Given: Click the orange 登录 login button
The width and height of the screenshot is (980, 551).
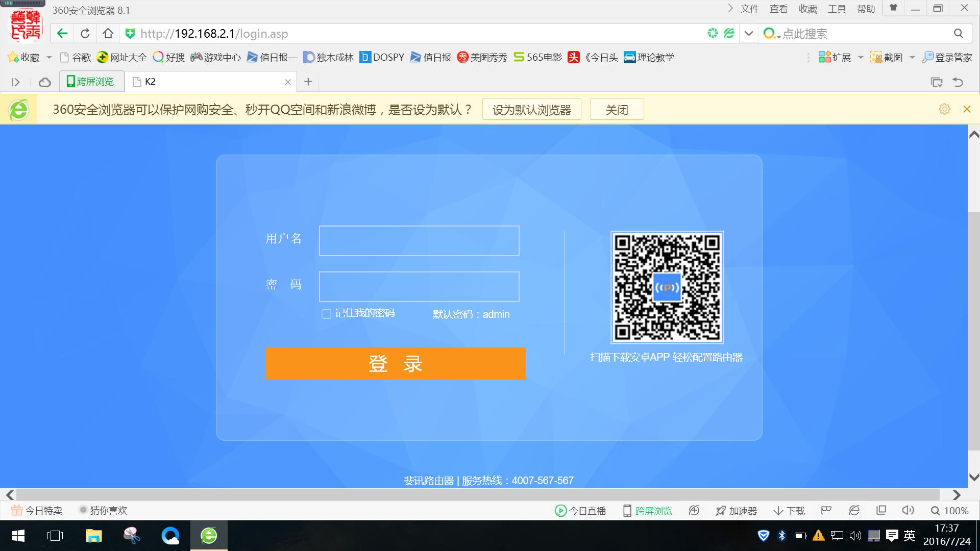Looking at the screenshot, I should click(x=395, y=363).
